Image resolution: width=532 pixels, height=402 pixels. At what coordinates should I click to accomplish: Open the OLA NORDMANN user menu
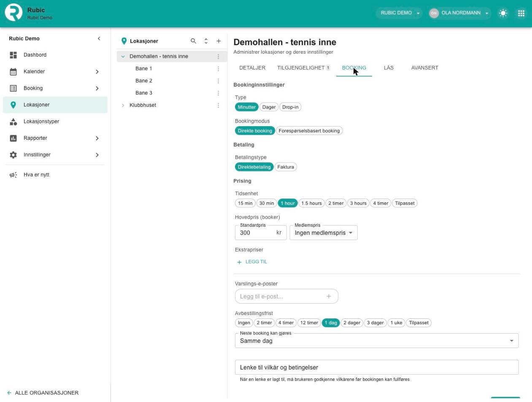click(x=460, y=13)
